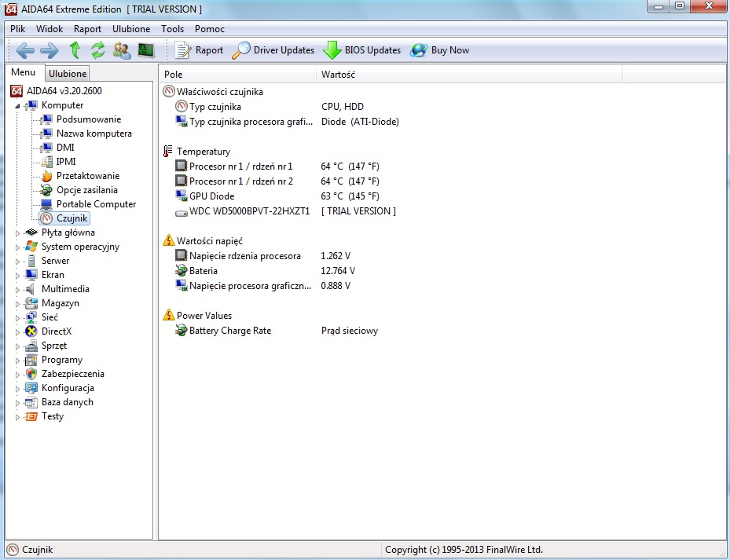Click the System operacyjny Windows icon

(x=31, y=247)
